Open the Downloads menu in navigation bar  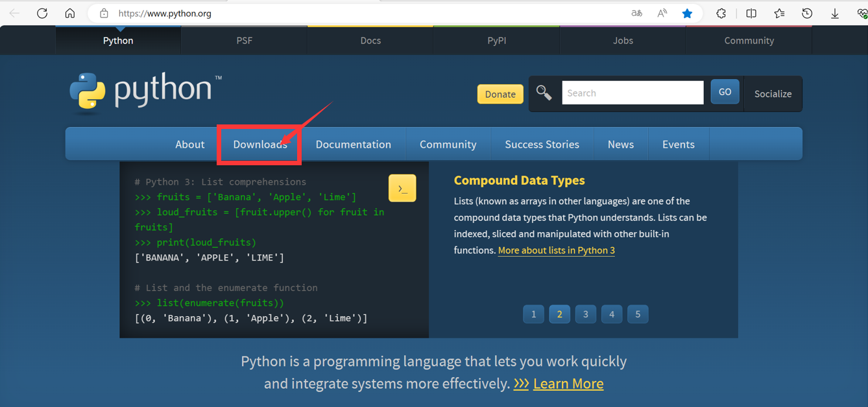259,145
